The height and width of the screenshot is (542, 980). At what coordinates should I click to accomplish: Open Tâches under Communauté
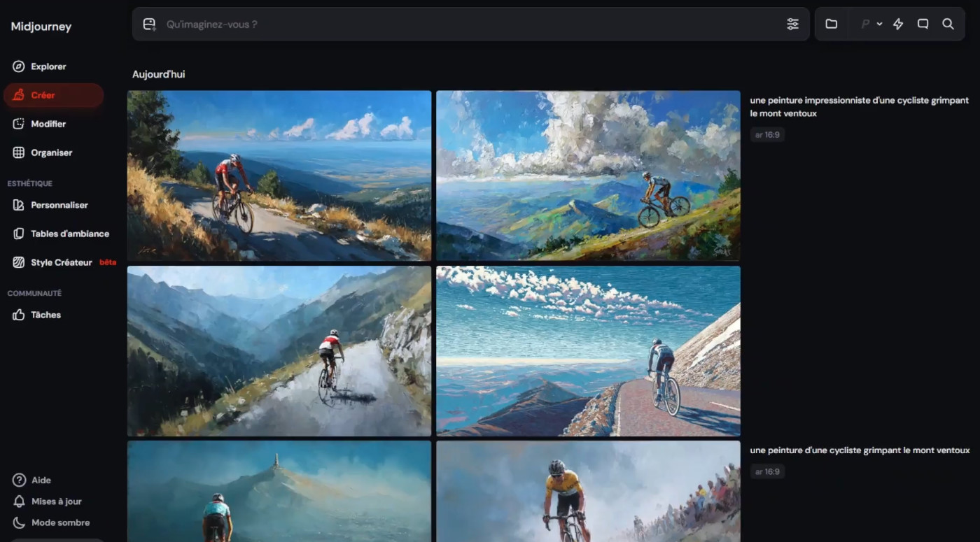tap(45, 315)
